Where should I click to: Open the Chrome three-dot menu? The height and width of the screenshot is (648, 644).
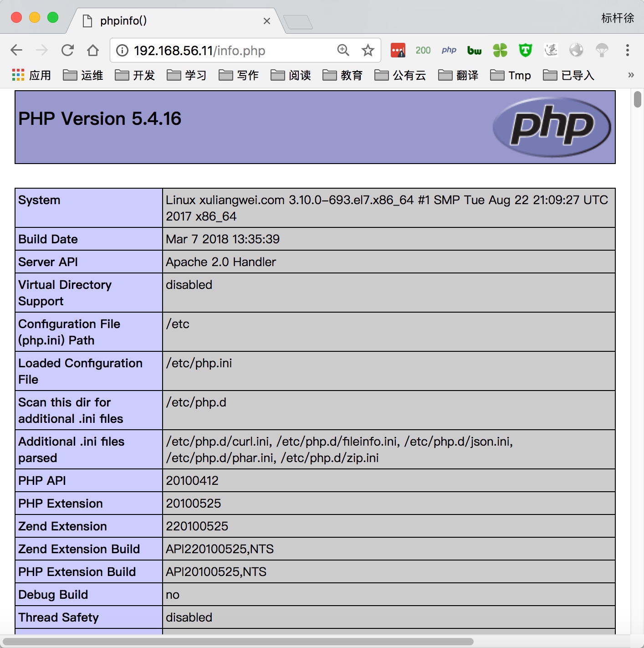pyautogui.click(x=628, y=50)
